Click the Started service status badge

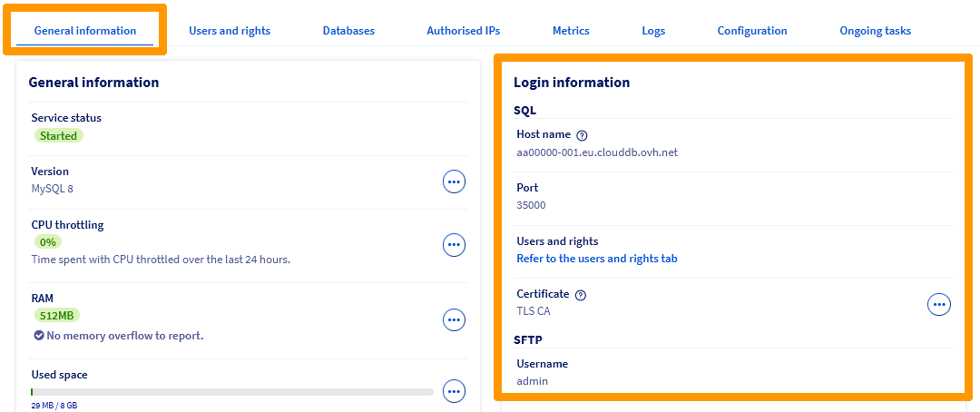point(59,135)
